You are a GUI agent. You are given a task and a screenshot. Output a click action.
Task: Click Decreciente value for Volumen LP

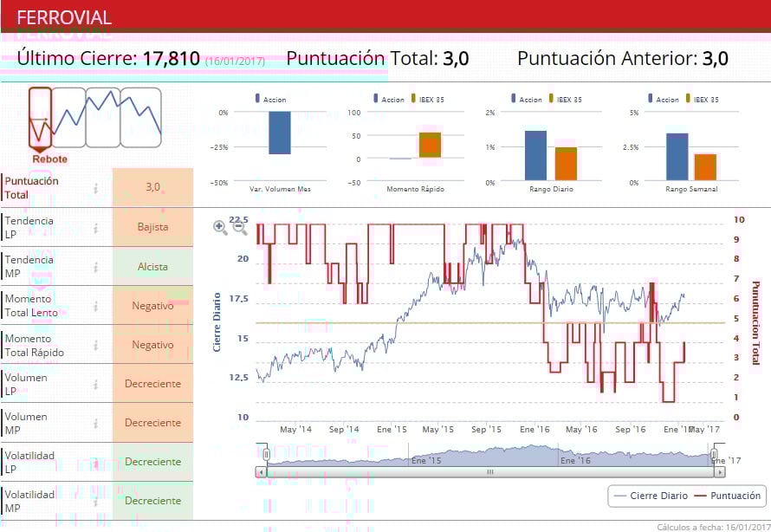coord(153,384)
